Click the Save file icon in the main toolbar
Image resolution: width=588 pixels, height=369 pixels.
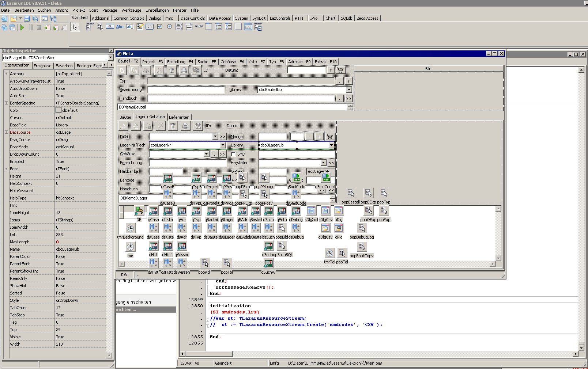click(x=27, y=19)
